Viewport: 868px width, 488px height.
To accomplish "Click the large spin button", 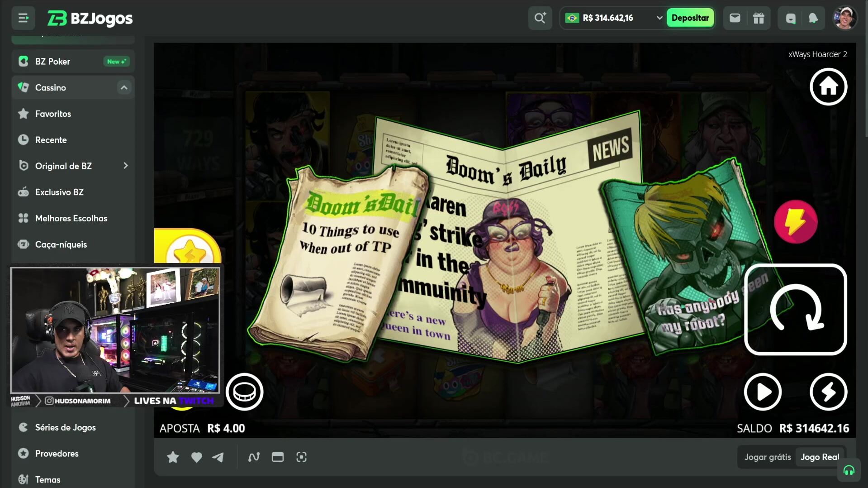I will (x=795, y=310).
